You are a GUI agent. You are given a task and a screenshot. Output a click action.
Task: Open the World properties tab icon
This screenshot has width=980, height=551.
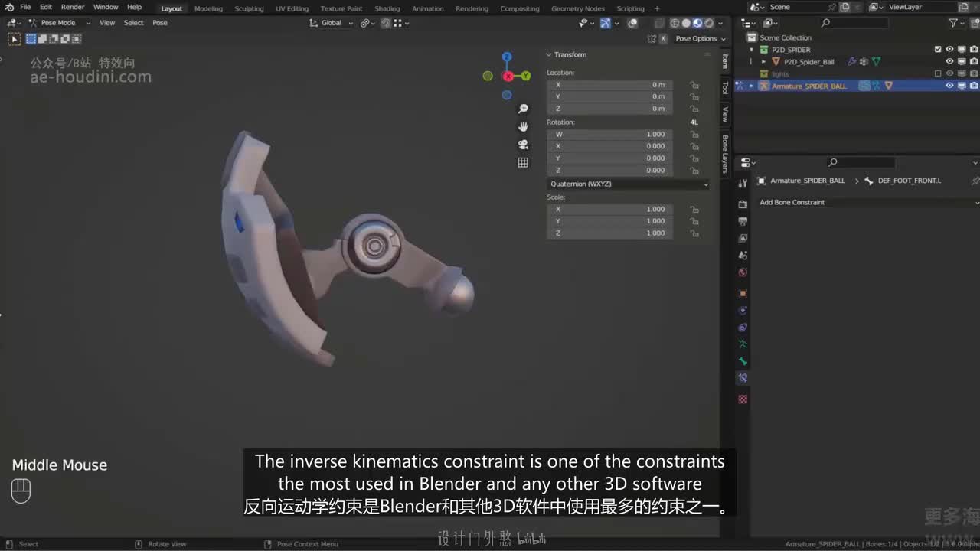tap(742, 272)
